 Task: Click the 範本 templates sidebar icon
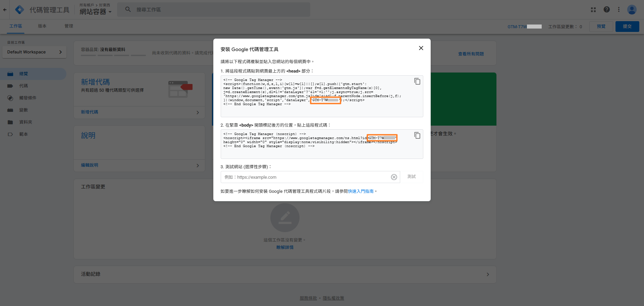(x=10, y=134)
